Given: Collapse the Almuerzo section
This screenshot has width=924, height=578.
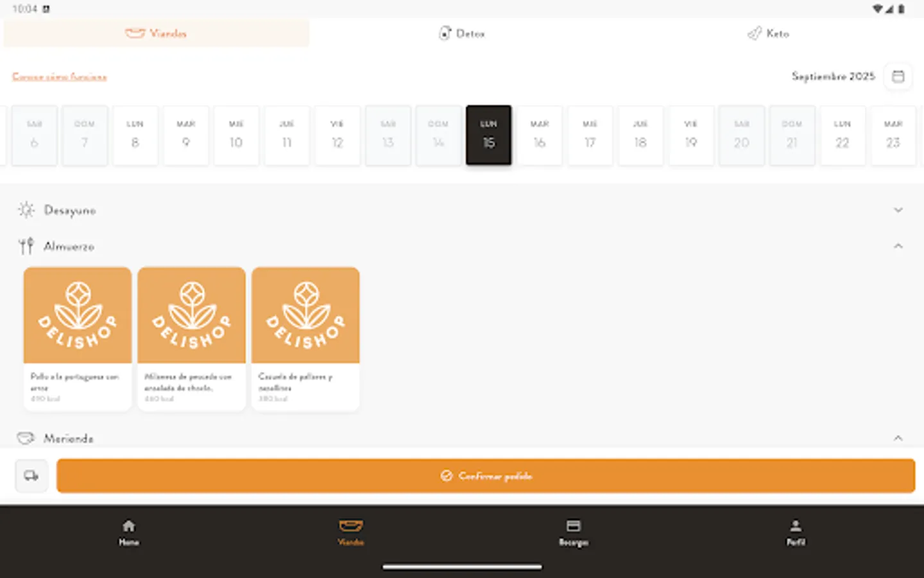Looking at the screenshot, I should (x=898, y=245).
